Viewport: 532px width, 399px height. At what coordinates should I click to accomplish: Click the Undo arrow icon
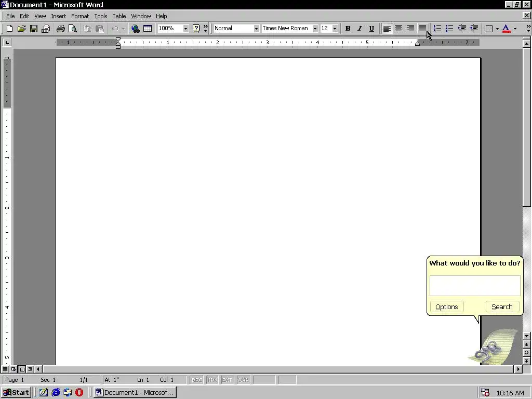click(x=115, y=29)
